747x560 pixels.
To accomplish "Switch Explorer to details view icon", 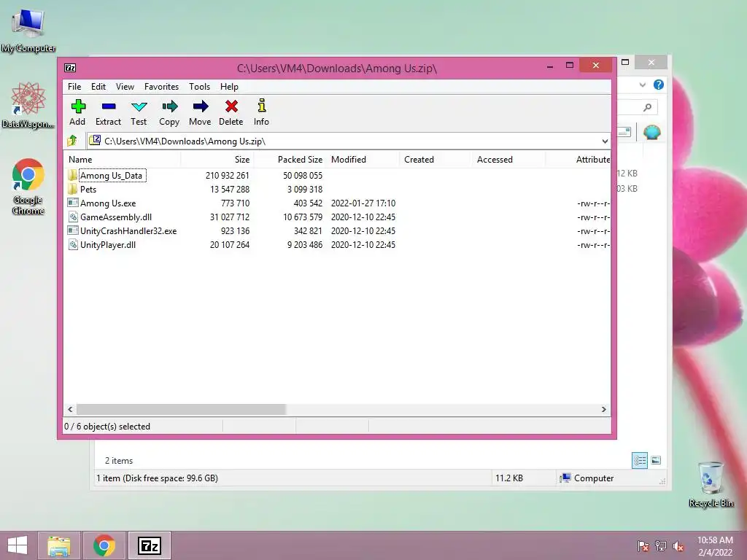I will [639, 460].
